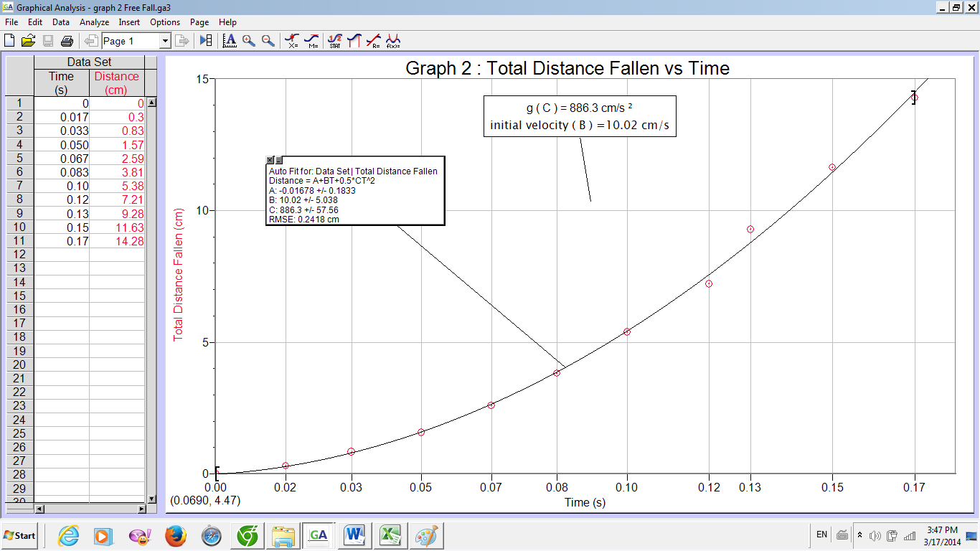The image size is (980, 551).
Task: Open Firefox from the taskbar
Action: (x=176, y=535)
